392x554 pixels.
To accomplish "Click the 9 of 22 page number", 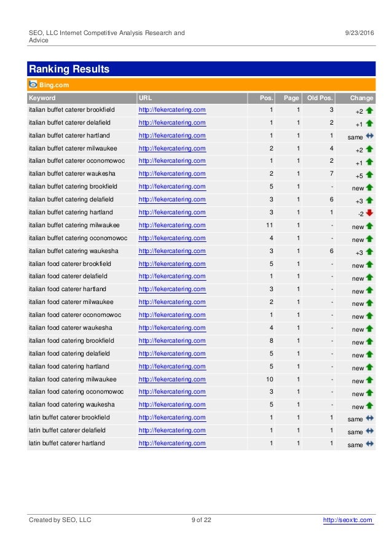I will (x=201, y=520).
